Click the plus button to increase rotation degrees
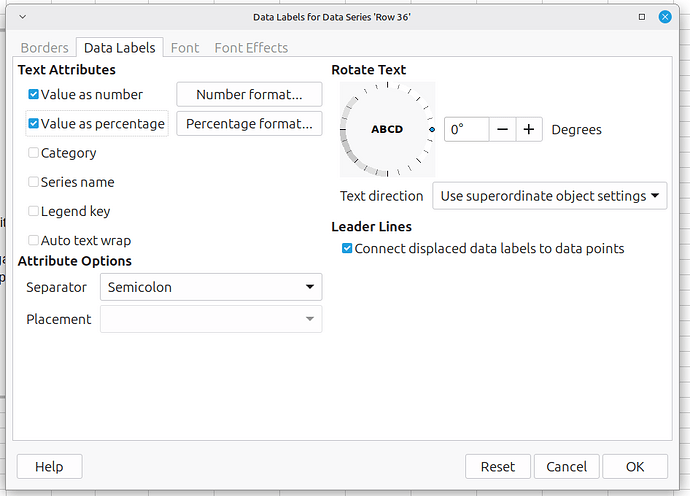 tap(529, 130)
